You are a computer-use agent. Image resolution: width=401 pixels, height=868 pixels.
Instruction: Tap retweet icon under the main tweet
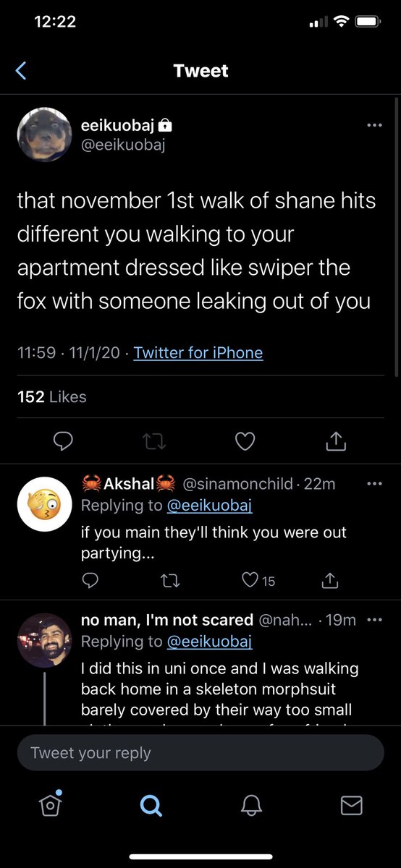[154, 441]
